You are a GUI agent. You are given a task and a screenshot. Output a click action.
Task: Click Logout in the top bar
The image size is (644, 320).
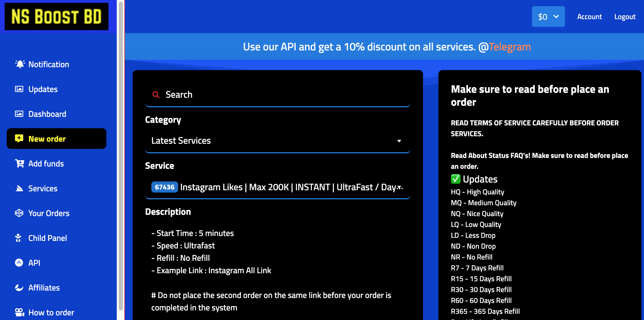[625, 17]
